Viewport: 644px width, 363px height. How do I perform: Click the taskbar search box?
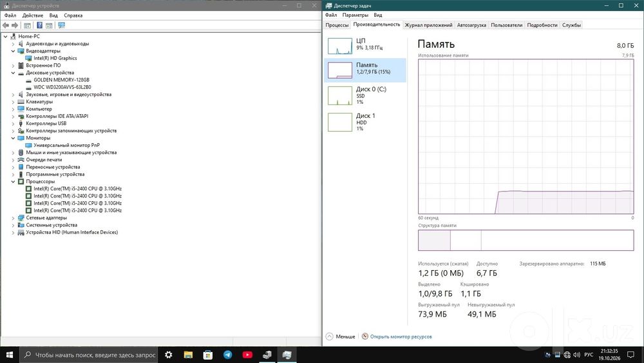click(x=89, y=355)
